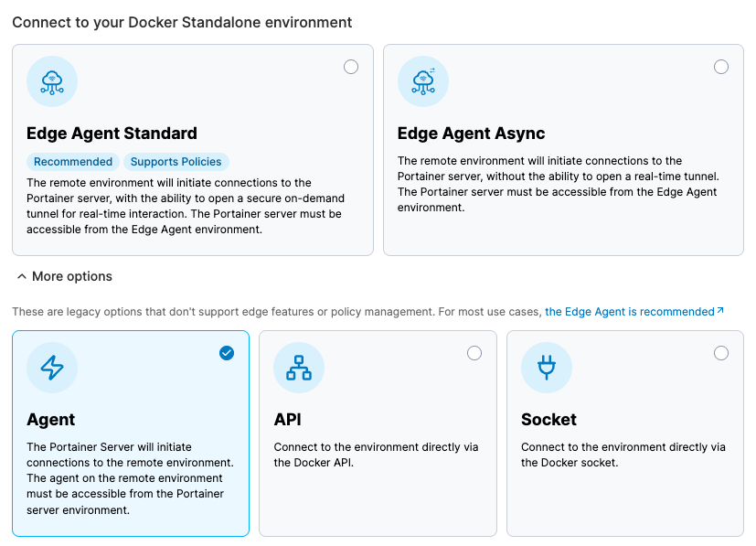Click the external link arrow icon
The image size is (756, 546).
[x=720, y=311]
